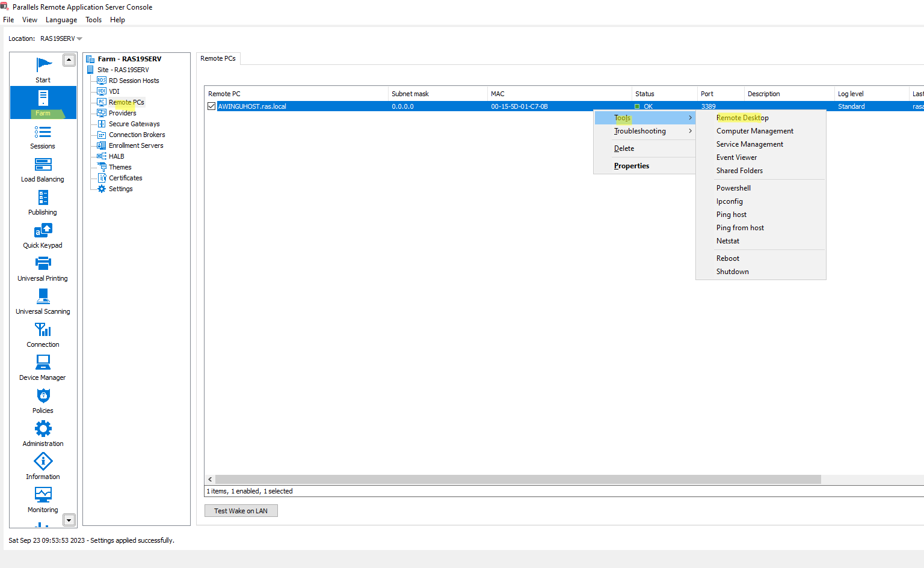Expand the Tools context submenu
Image resolution: width=924 pixels, height=568 pixels.
[645, 118]
